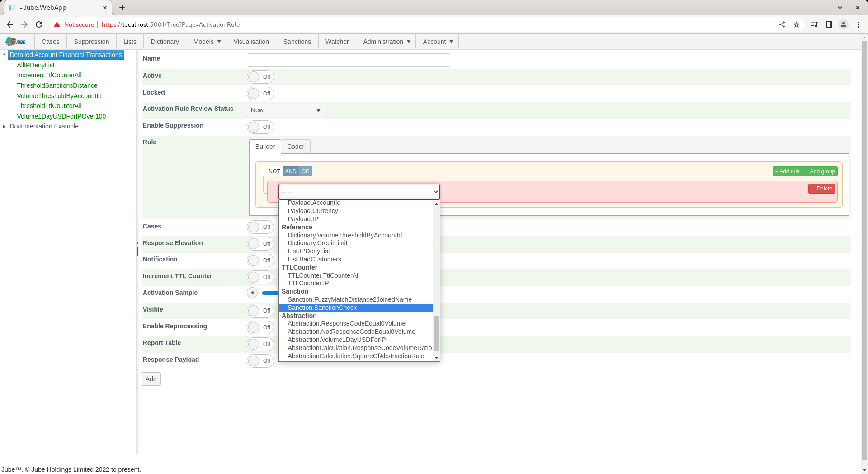Image resolution: width=868 pixels, height=474 pixels.
Task: Select Volume1DayUSDForIPOver100 tree item
Action: (x=61, y=116)
